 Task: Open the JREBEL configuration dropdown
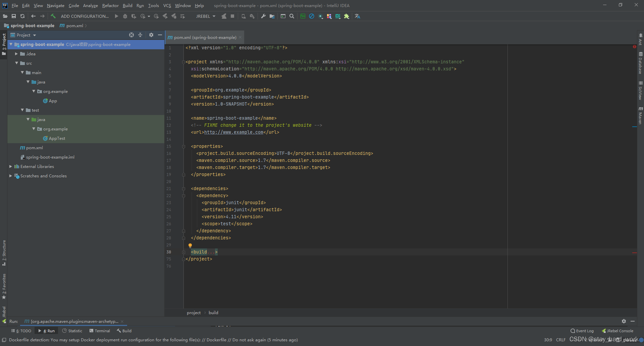[x=206, y=16]
